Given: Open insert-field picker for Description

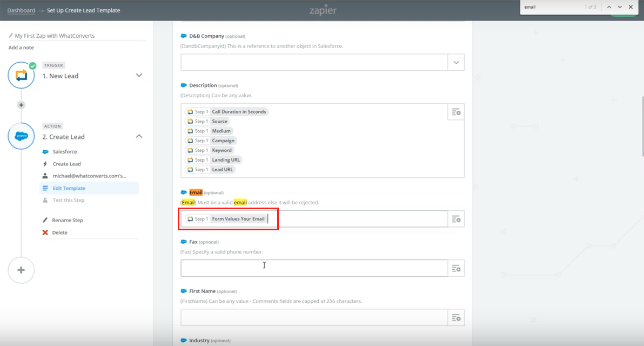Looking at the screenshot, I should click(456, 112).
